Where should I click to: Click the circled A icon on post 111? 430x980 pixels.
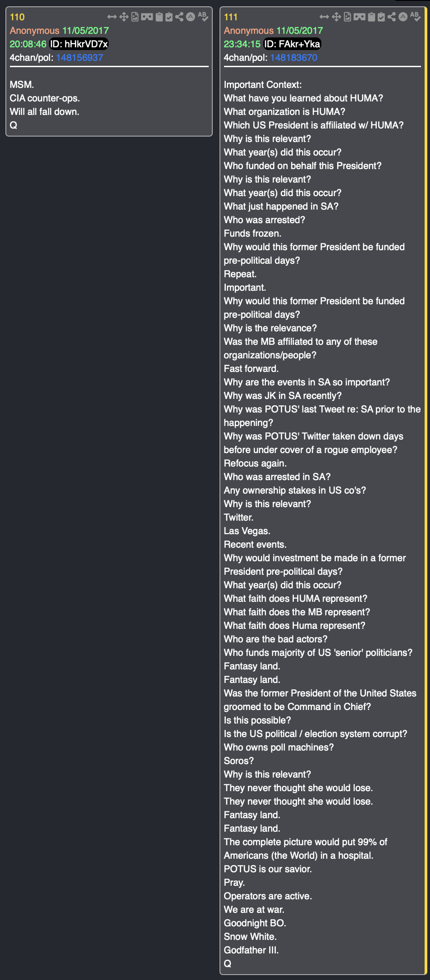(x=403, y=17)
